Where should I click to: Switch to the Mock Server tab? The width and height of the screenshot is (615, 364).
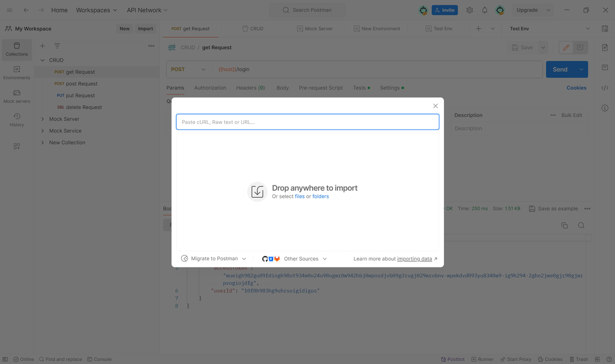315,29
